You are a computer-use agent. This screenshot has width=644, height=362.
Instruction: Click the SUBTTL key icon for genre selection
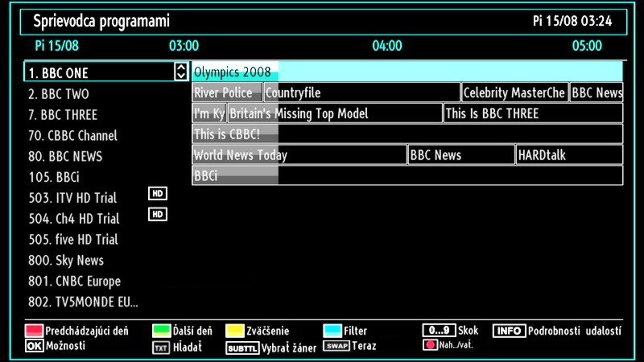pos(242,348)
